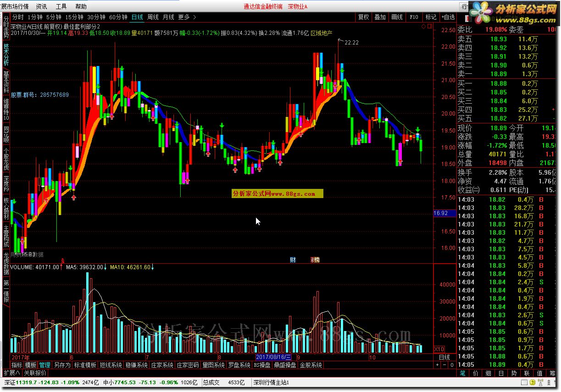Click the red S marker on chart
The image size is (561, 392).
(62, 260)
